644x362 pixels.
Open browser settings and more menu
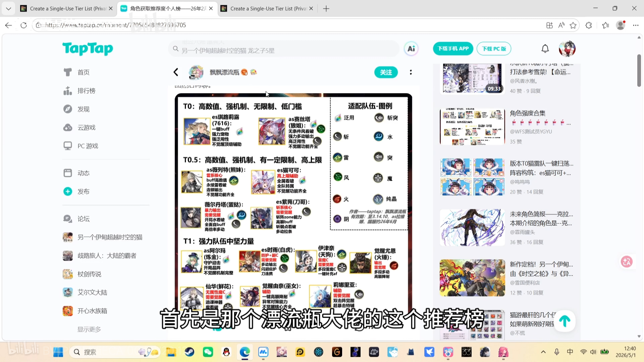[636, 25]
